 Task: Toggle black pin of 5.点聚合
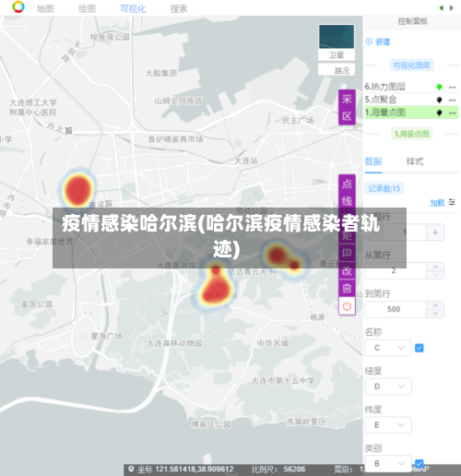click(439, 100)
